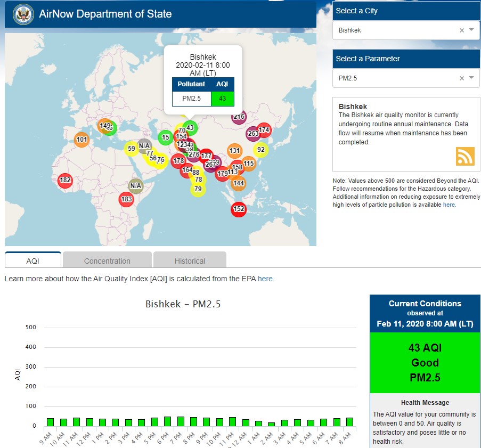Viewport: 481px width, 448px height.
Task: Open the Historical tab
Action: point(190,261)
